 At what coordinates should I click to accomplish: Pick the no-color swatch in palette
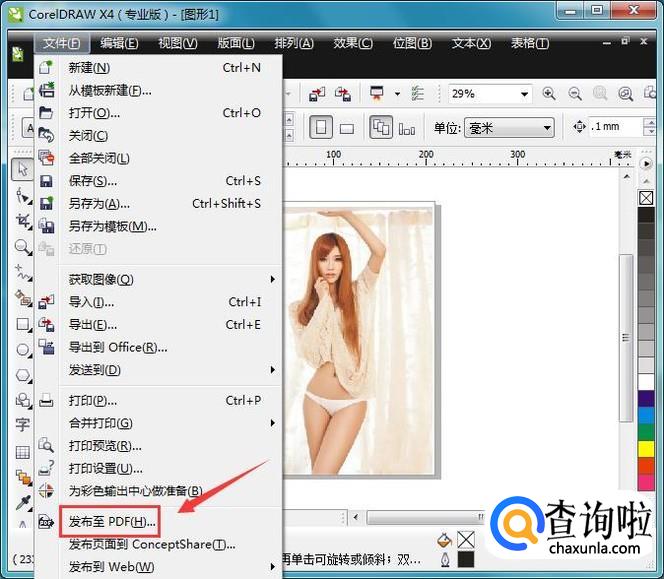tap(646, 198)
